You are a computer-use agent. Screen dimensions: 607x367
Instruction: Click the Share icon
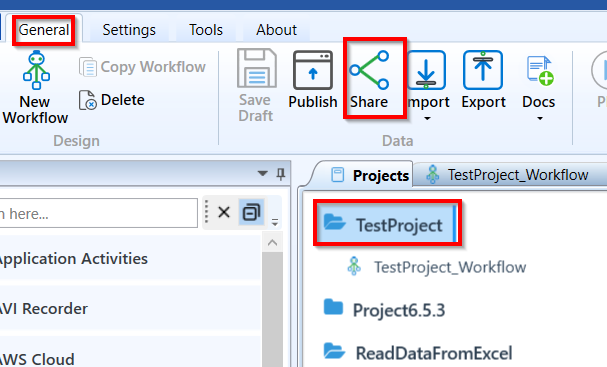click(x=369, y=70)
